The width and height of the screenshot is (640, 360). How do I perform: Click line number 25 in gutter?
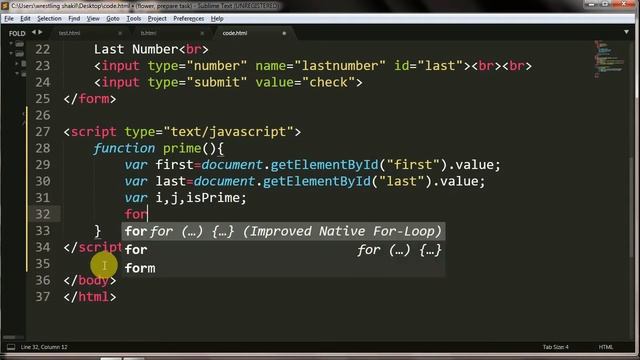point(42,99)
